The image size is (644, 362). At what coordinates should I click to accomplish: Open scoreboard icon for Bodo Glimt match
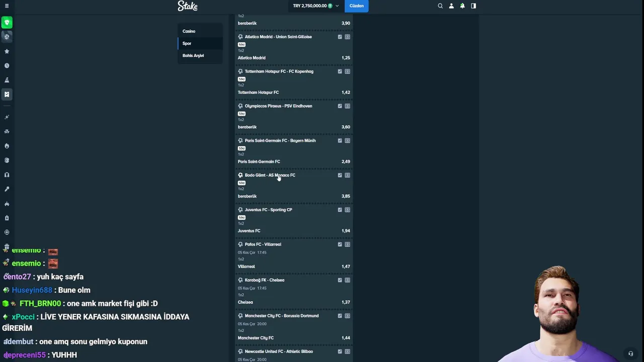coord(347,175)
